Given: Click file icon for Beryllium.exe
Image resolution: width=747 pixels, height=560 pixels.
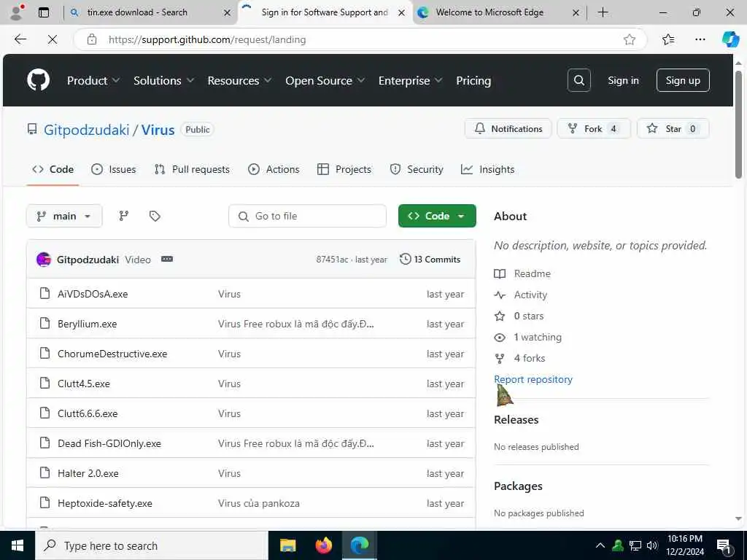Looking at the screenshot, I should (44, 323).
